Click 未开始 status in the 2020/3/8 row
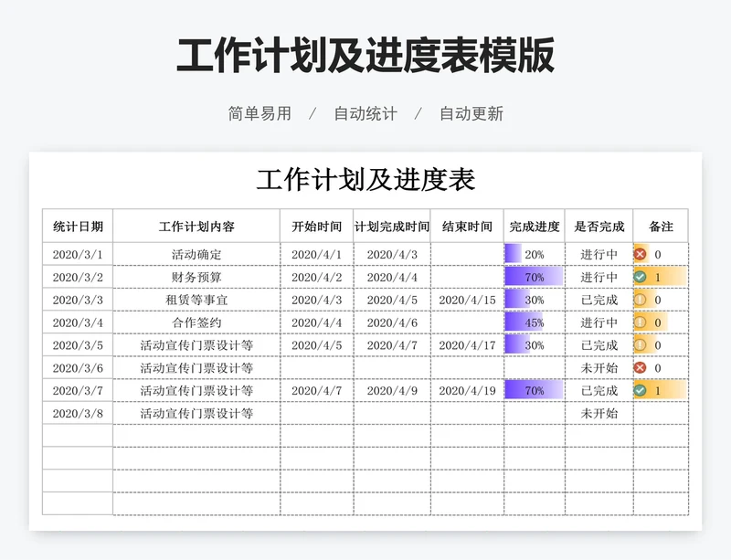 click(599, 413)
